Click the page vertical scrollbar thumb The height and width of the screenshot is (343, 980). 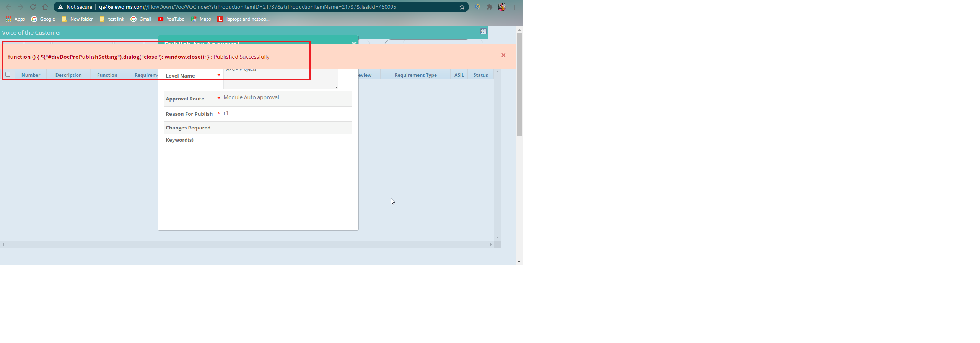(x=519, y=84)
